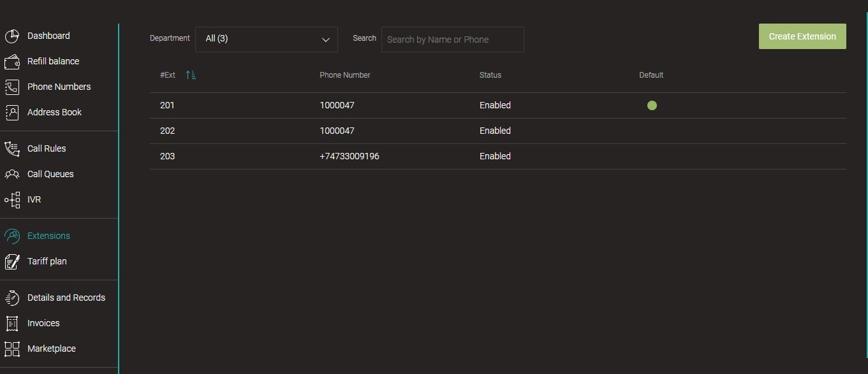Sort extensions by #Ext sort arrow
This screenshot has width=868, height=374.
(x=191, y=75)
